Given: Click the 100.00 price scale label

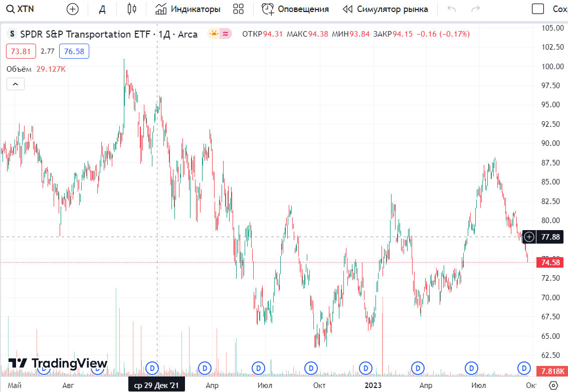Looking at the screenshot, I should [x=552, y=66].
